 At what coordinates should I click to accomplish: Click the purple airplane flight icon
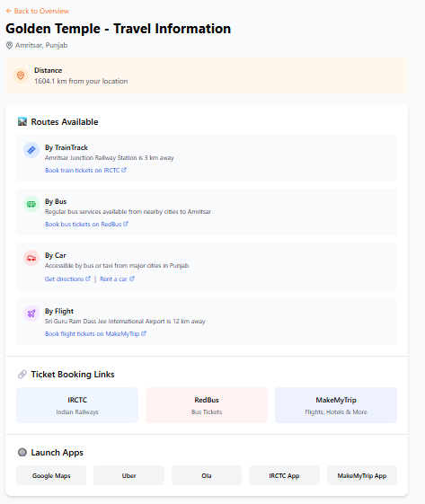[x=31, y=314]
